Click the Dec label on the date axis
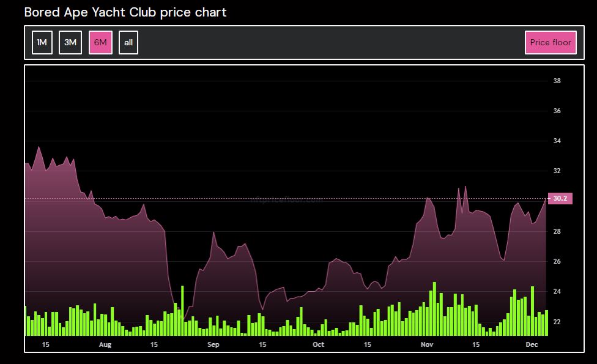 532,345
